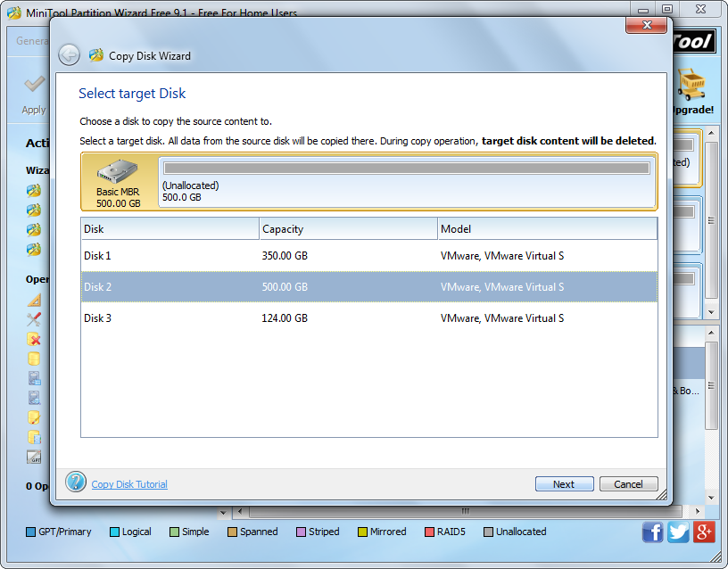728x569 pixels.
Task: Click the right arrow of the horizontal scrollbar
Action: pos(697,511)
